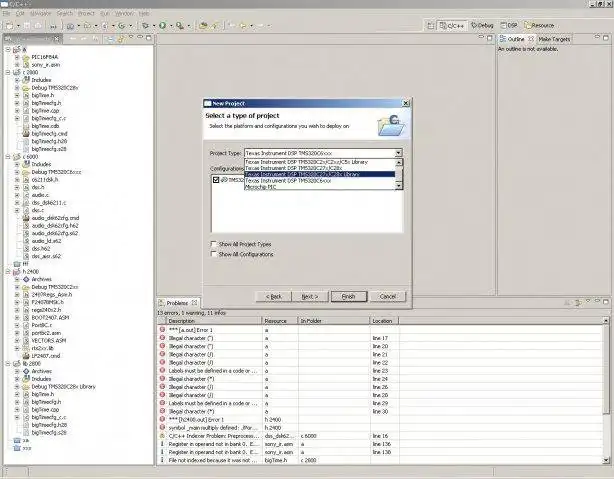Collapse the c 6000 project
The image size is (614, 479).
tap(8, 157)
